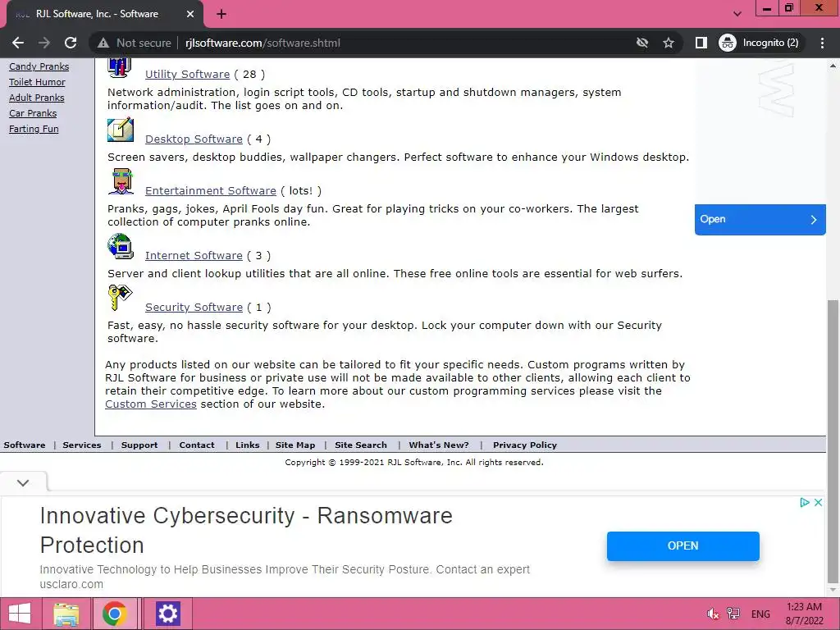The width and height of the screenshot is (840, 630).
Task: Open the Car Pranks sidebar link
Action: 33,113
